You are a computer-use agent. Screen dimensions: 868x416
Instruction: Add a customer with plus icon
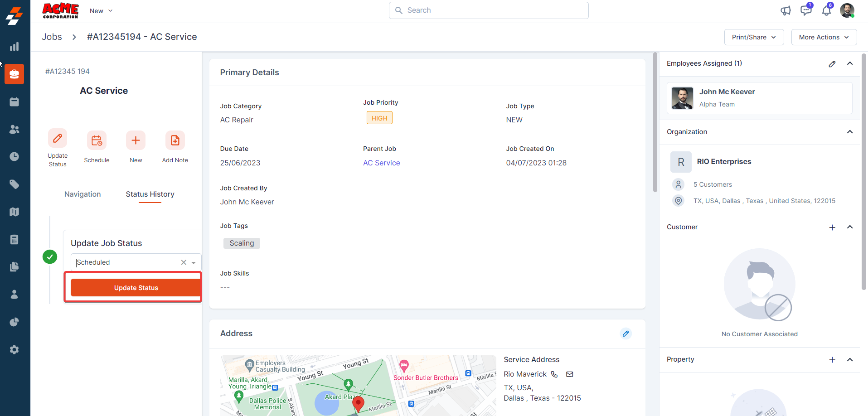point(832,227)
